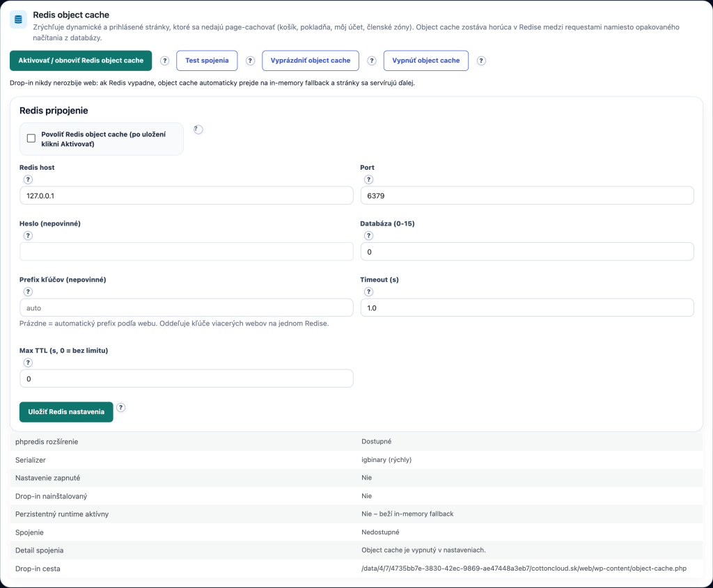Select the phpredis rozšírenie row label
713x588 pixels.
coord(47,442)
